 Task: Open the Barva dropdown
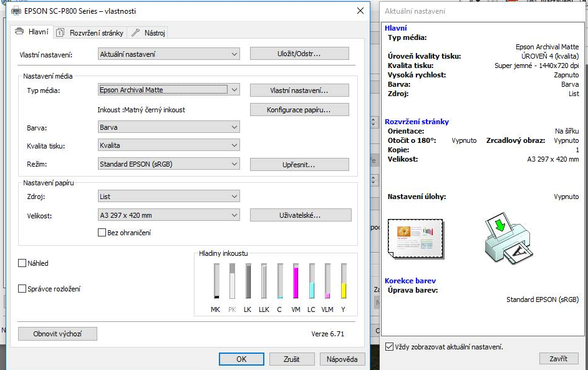pos(169,127)
